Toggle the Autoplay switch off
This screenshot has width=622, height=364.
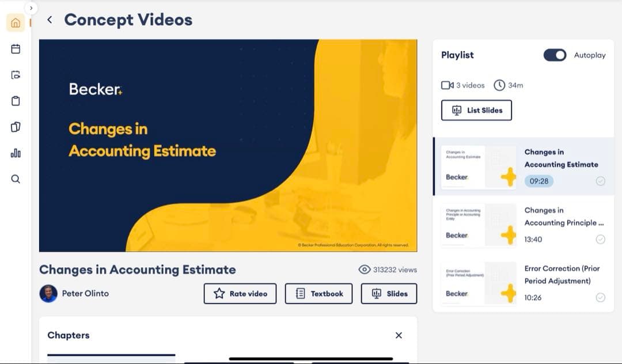[x=555, y=55]
